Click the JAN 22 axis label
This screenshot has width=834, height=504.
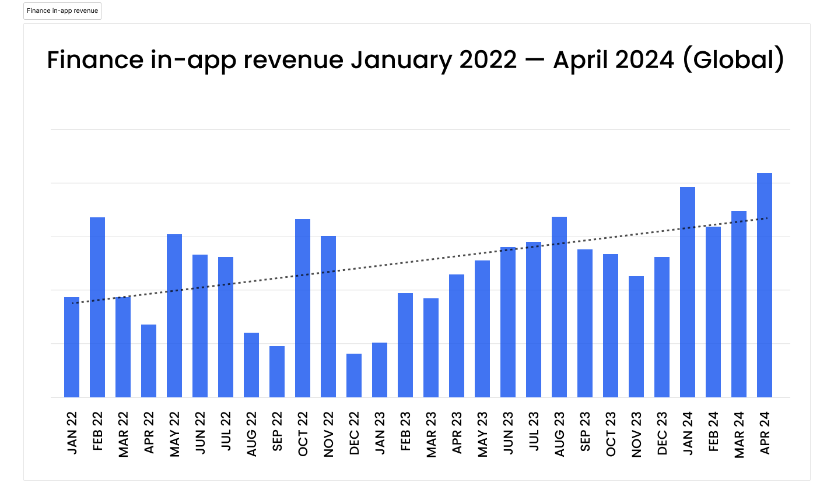tap(72, 431)
